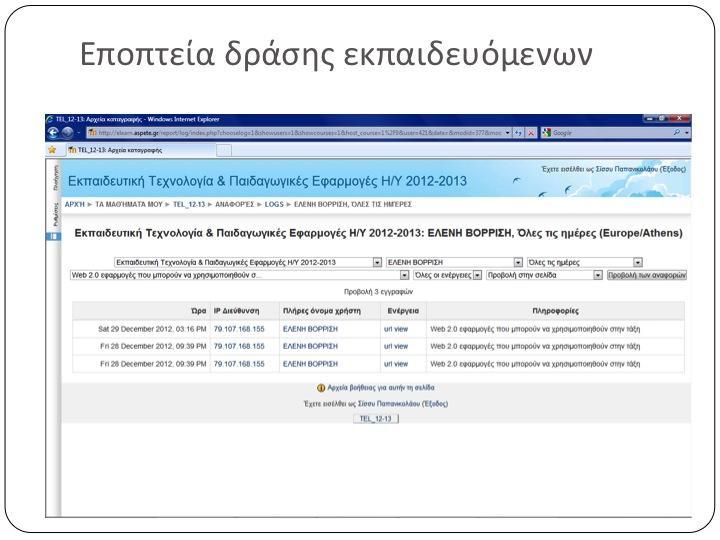The width and height of the screenshot is (720, 540).
Task: Click the TEL_12-13 button at page bottom
Action: click(376, 419)
